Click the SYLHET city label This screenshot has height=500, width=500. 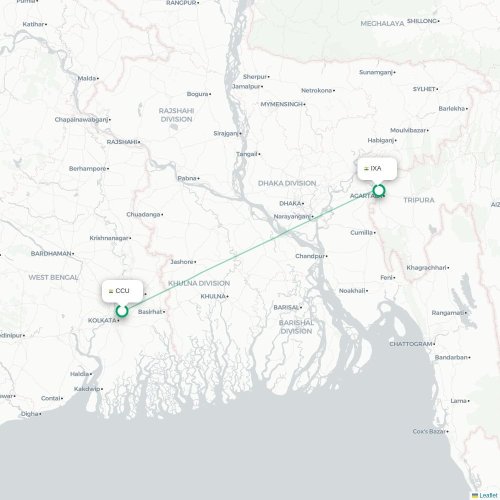pyautogui.click(x=424, y=89)
